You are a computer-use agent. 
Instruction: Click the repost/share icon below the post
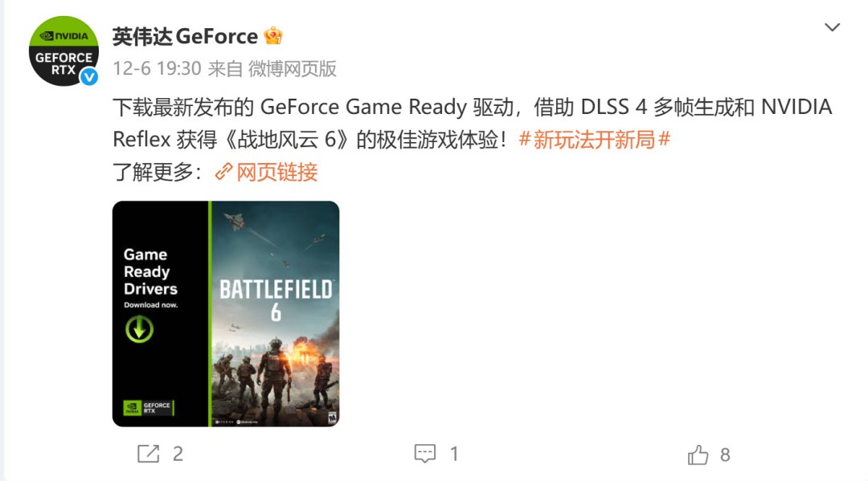(x=149, y=454)
